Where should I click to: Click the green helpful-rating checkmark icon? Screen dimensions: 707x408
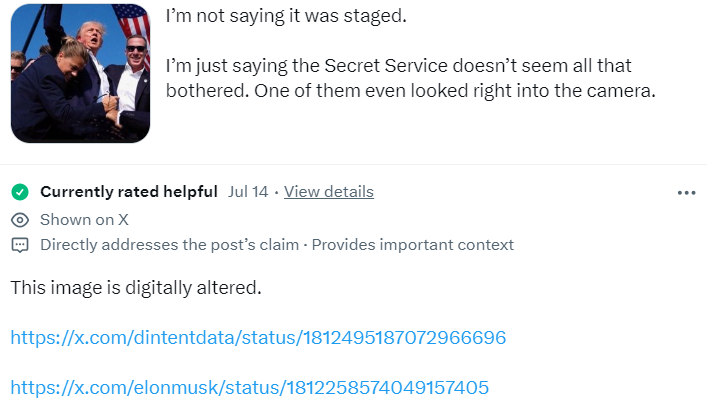point(20,192)
